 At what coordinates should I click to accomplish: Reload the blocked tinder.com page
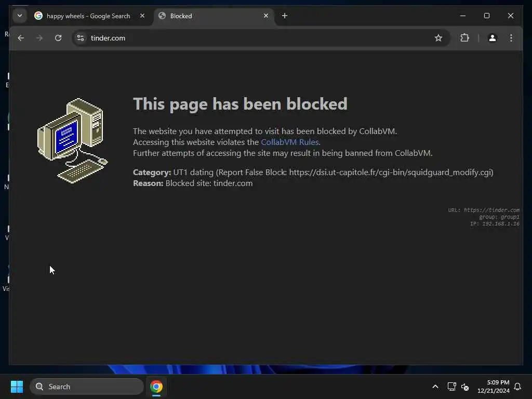click(x=58, y=38)
